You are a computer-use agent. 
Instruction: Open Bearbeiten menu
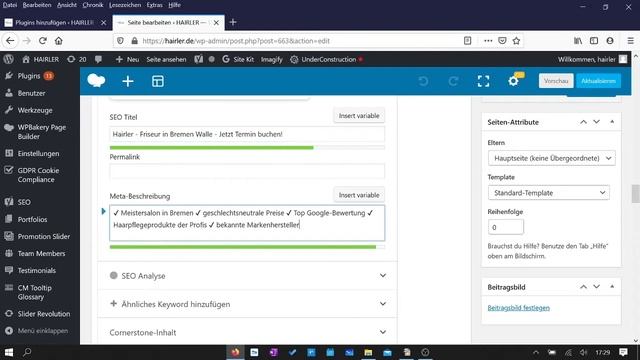click(37, 5)
